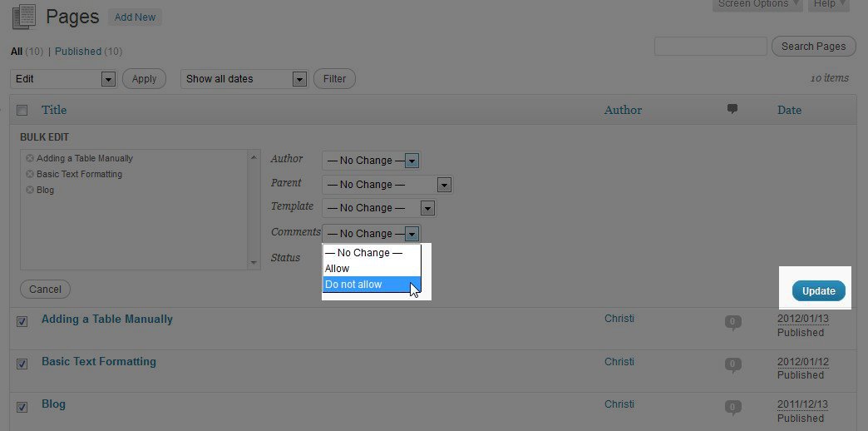Expand the Parent dropdown in Bulk Edit
868x431 pixels.
point(387,185)
